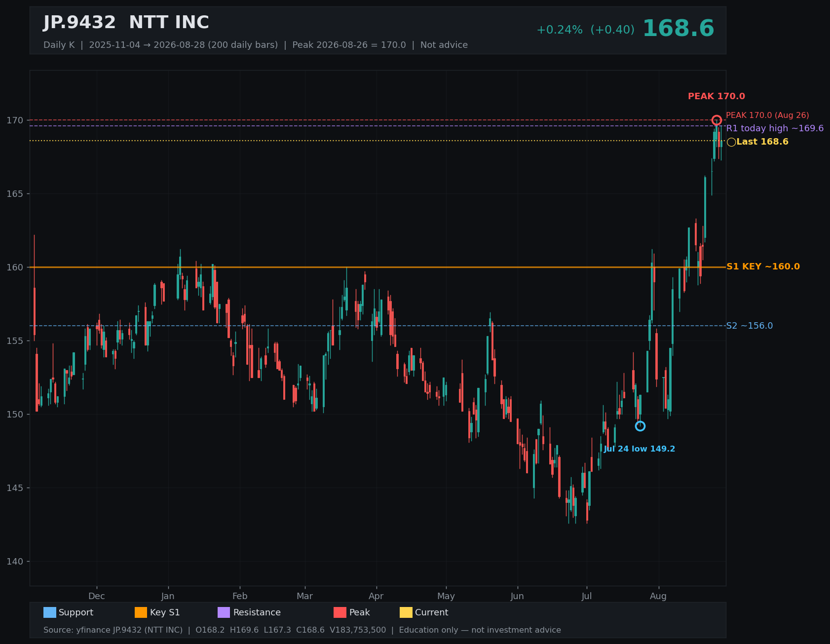
Task: Click the 'JP.9432 NTT INC' title
Action: (126, 23)
